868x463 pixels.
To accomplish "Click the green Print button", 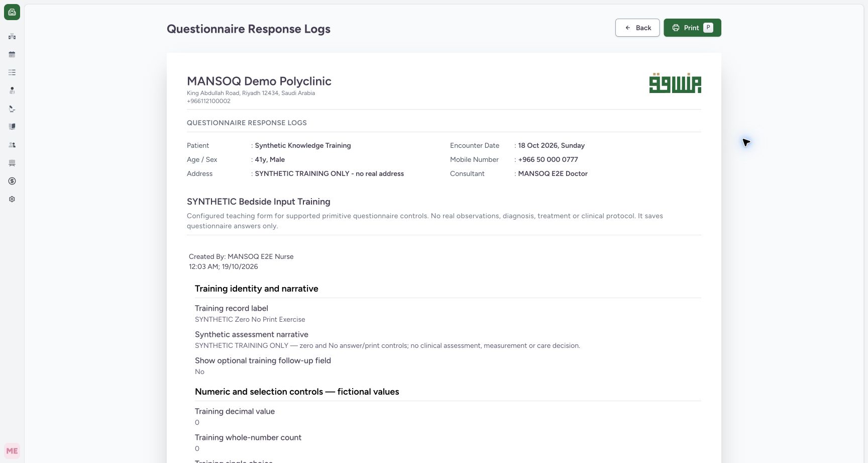I will [x=692, y=28].
